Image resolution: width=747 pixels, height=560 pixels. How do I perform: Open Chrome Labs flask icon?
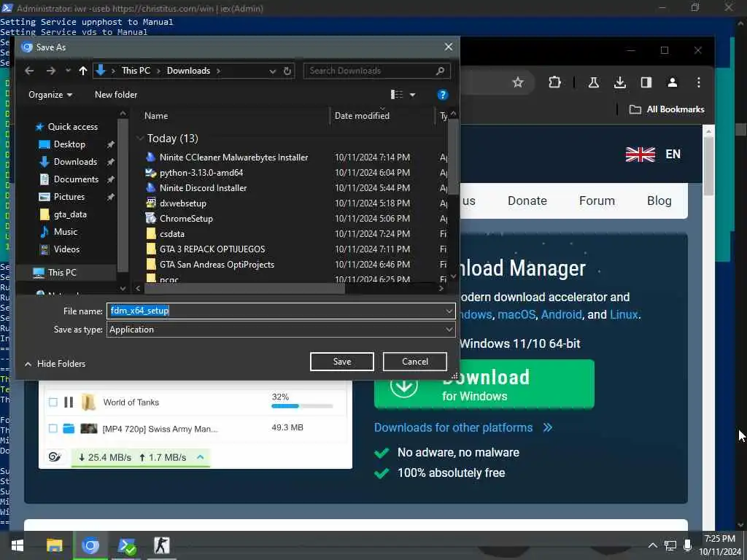[593, 82]
